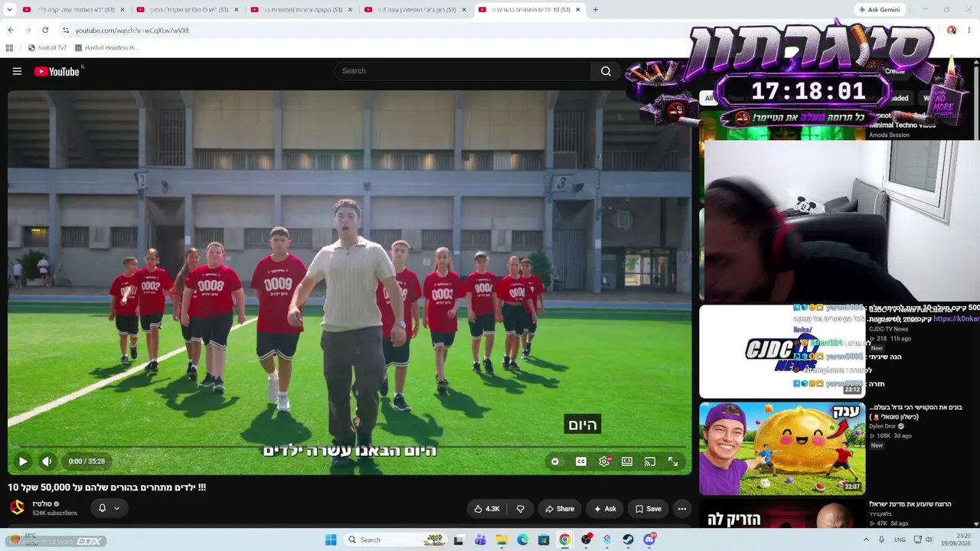Click the microphone icon in system tray
The image size is (980, 551).
click(881, 540)
